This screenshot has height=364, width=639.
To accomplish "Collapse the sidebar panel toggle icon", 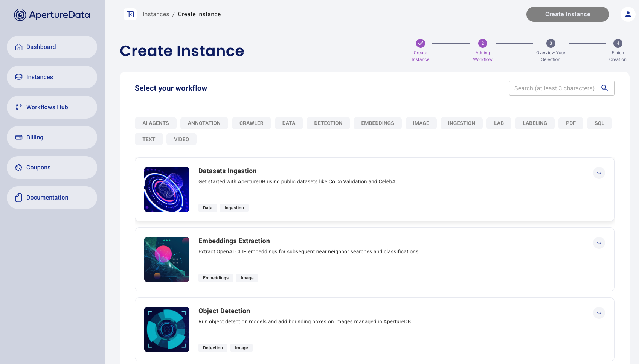I will coord(130,14).
